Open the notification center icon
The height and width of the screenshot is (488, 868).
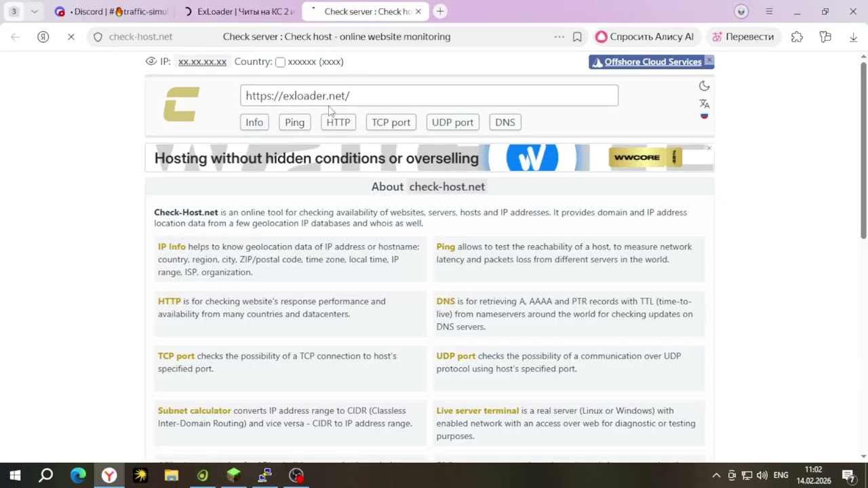click(848, 475)
